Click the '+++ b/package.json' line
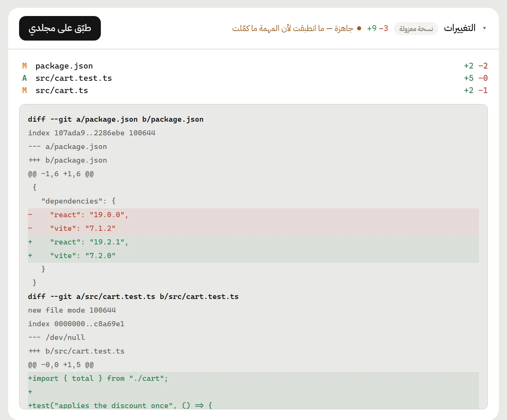Image resolution: width=507 pixels, height=420 pixels. (x=253, y=160)
